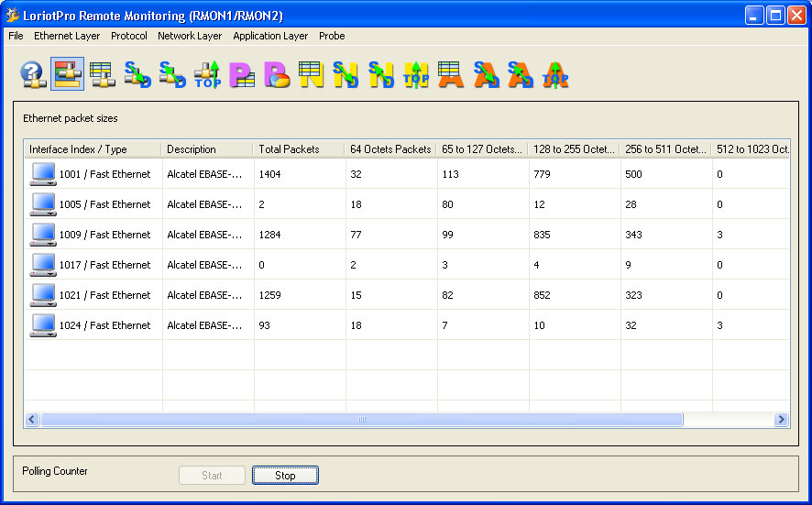Sort by 256 to 511 Octets column header
The width and height of the screenshot is (812, 505).
pyautogui.click(x=665, y=149)
